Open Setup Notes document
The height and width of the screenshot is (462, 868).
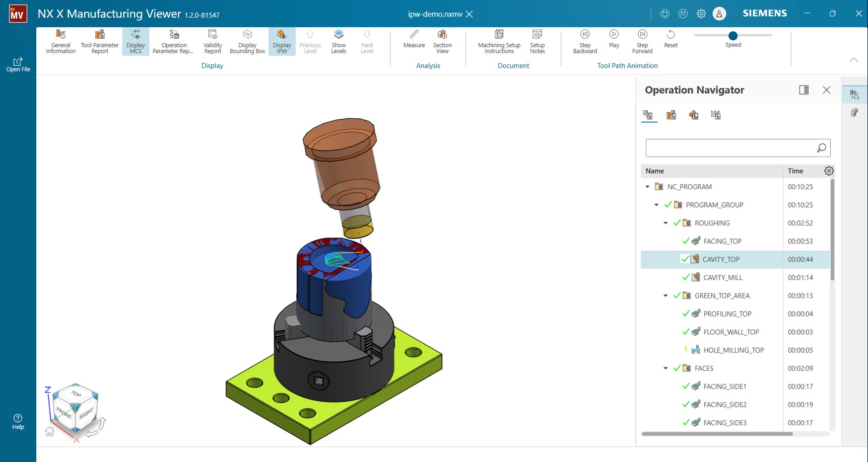538,41
